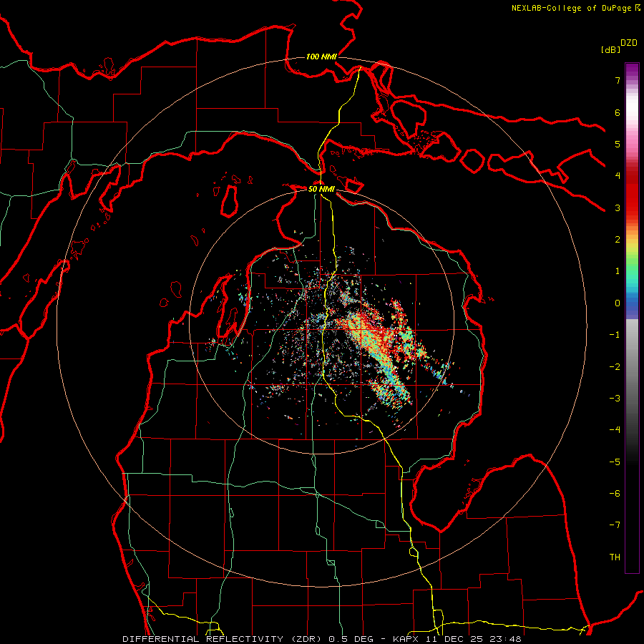
Task: Click legend value -4
Action: coord(615,430)
